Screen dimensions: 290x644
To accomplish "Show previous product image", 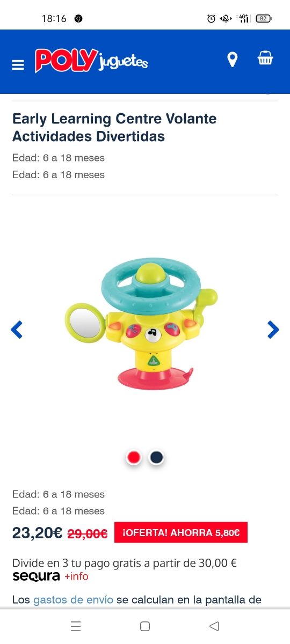I will click(x=17, y=330).
